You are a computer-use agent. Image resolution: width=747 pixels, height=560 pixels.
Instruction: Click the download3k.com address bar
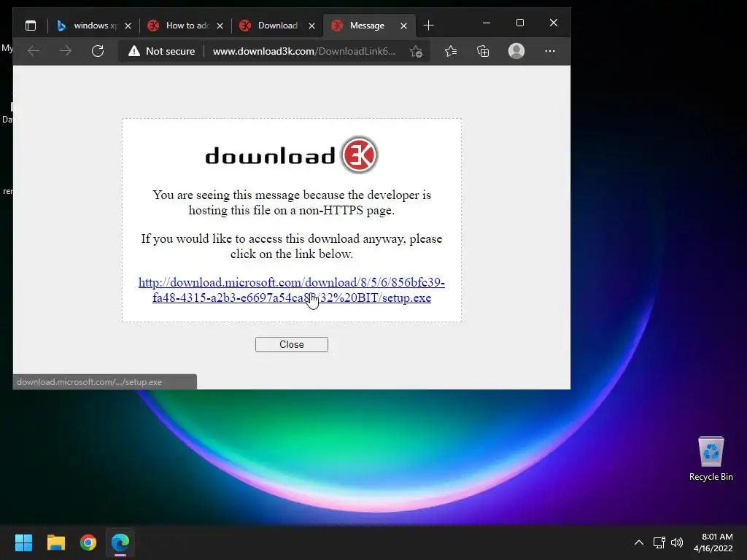[x=304, y=51]
